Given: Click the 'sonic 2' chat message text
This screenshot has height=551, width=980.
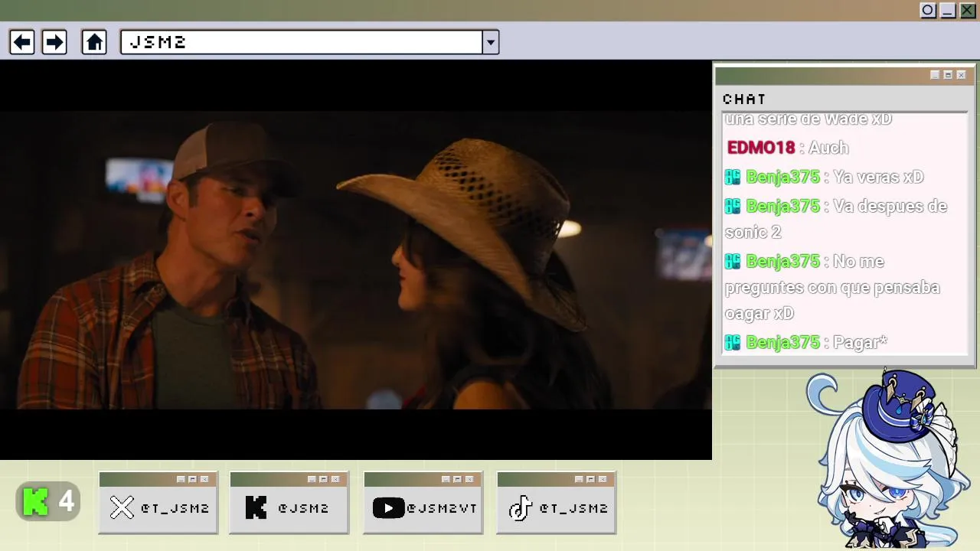Looking at the screenshot, I should 753,232.
